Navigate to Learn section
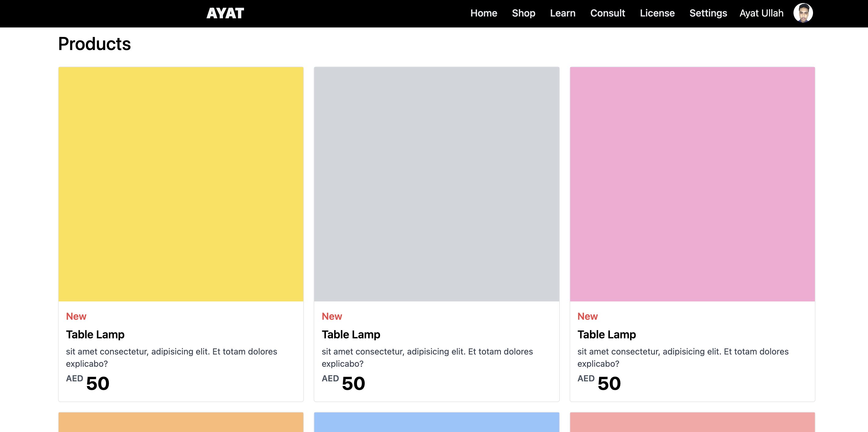The image size is (868, 432). 563,13
